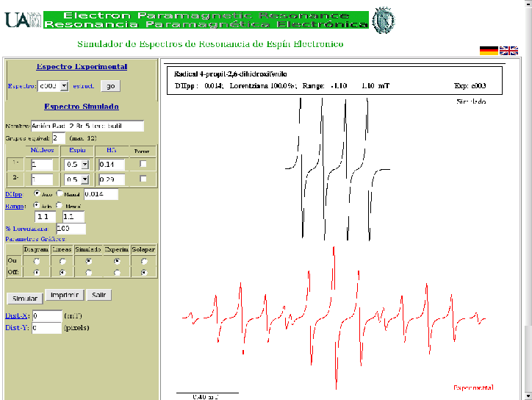532x400 pixels.
Task: Open the Rango help link
Action: 14,206
